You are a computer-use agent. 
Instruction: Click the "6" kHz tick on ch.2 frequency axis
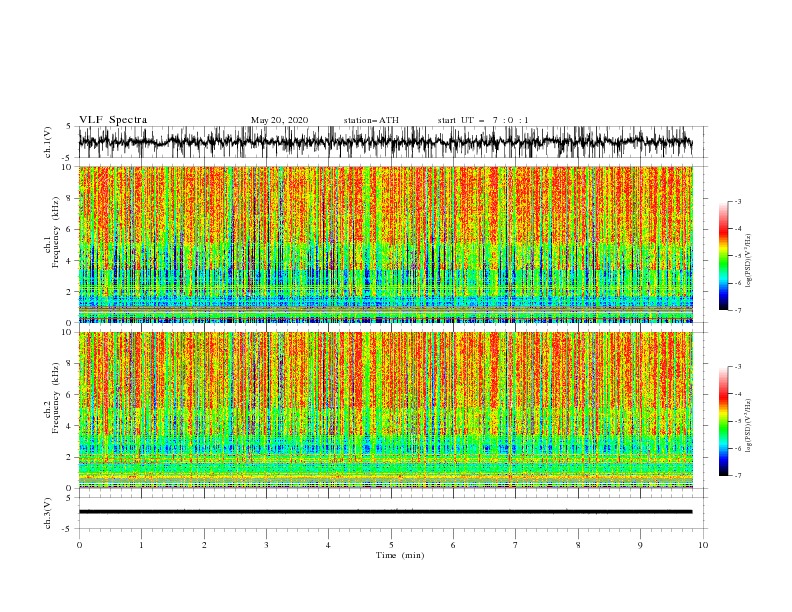point(71,395)
